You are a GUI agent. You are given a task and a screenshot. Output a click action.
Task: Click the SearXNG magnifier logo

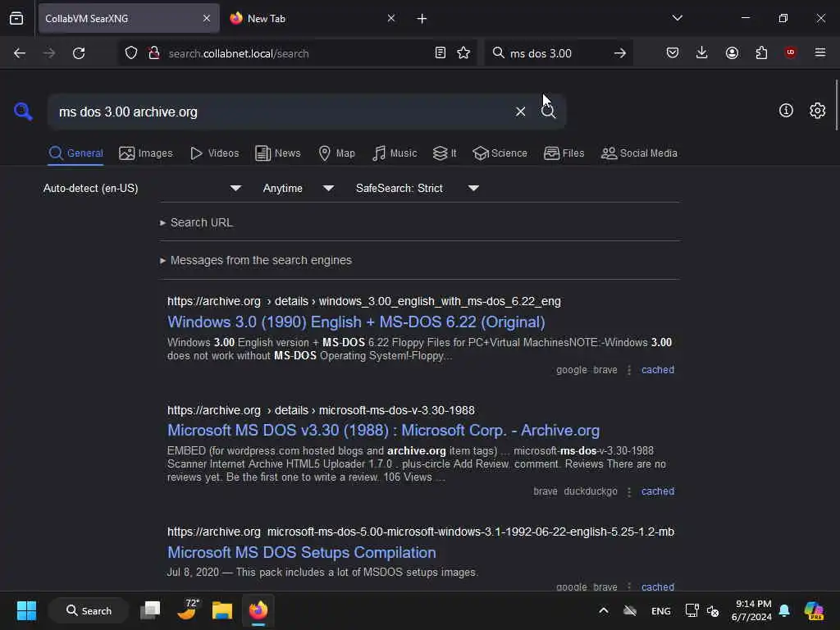point(23,112)
